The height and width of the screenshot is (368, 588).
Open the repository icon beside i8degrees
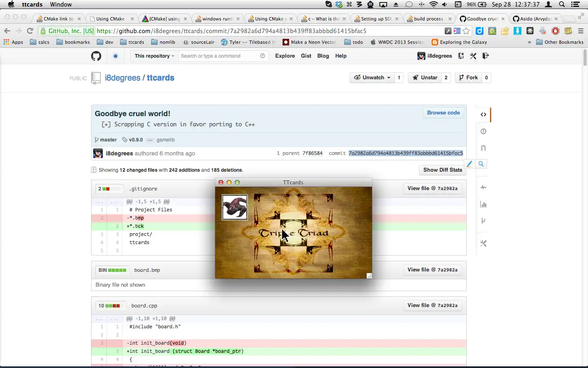pos(96,78)
